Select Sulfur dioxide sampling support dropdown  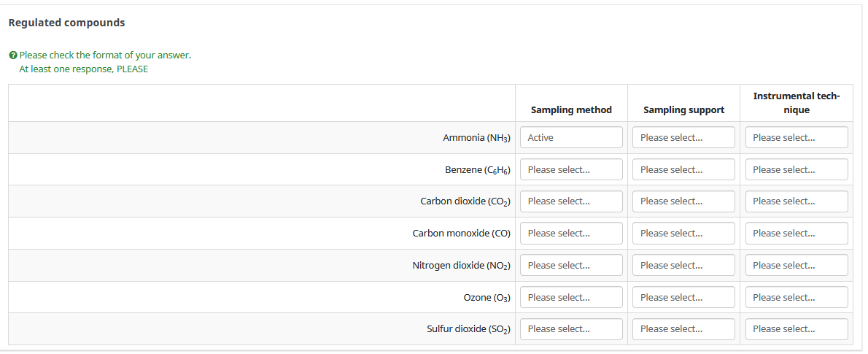(x=683, y=329)
